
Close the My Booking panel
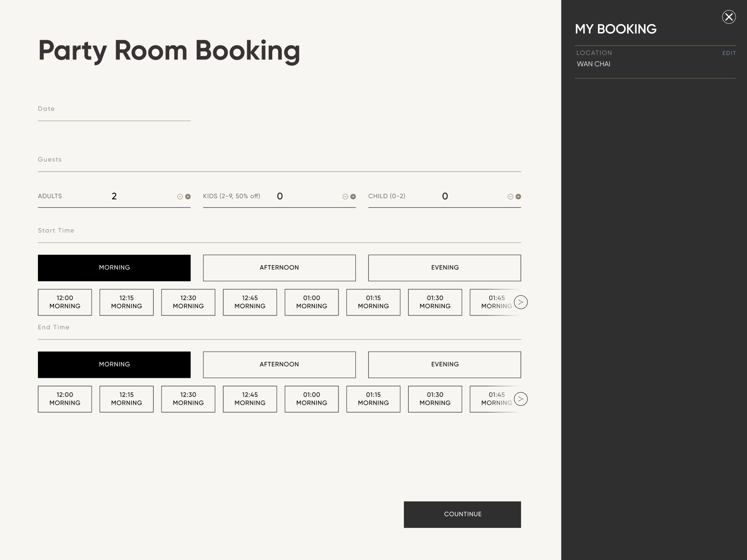pyautogui.click(x=728, y=17)
